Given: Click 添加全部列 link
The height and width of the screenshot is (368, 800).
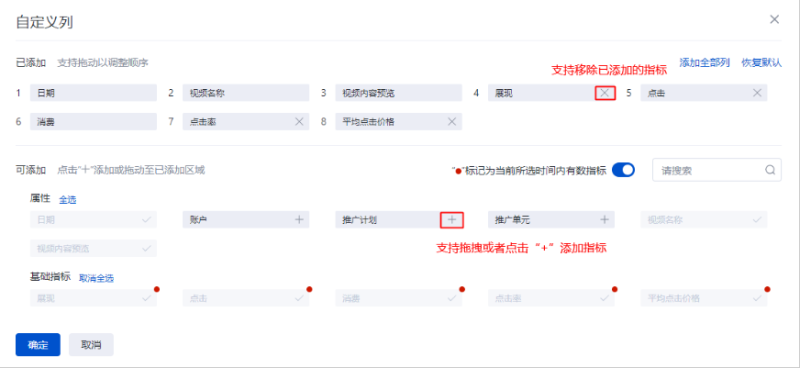Looking at the screenshot, I should pyautogui.click(x=705, y=62).
